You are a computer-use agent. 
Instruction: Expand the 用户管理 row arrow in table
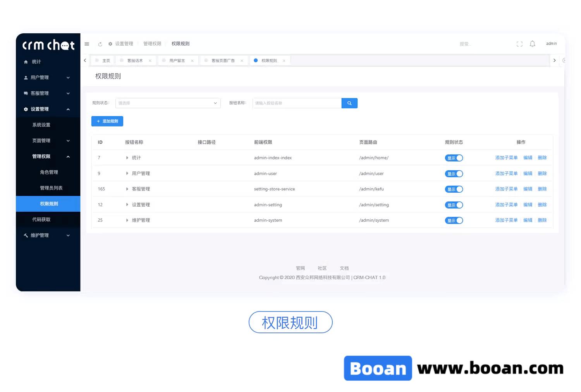pyautogui.click(x=127, y=173)
